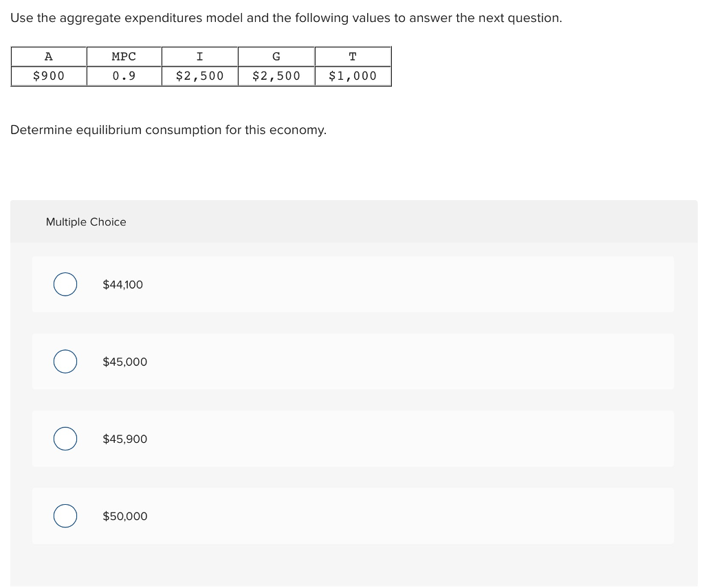Image resolution: width=704 pixels, height=588 pixels.
Task: Click the $2,500 investment value cell
Action: click(199, 76)
